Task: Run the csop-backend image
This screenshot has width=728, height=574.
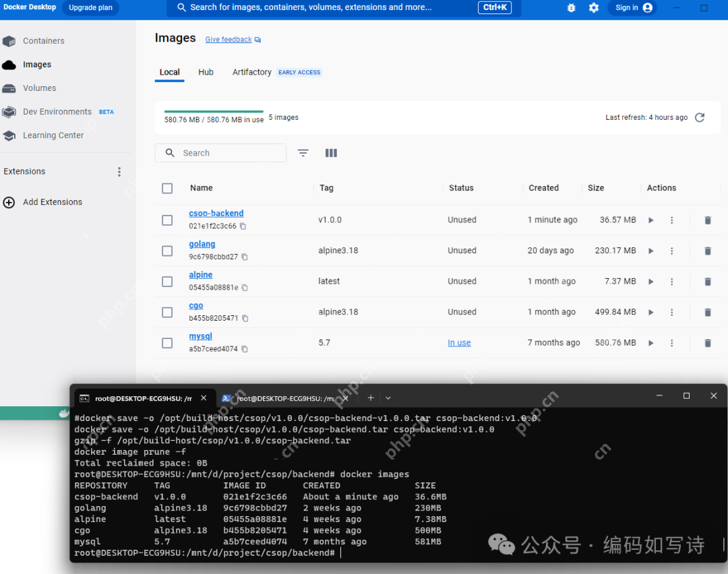Action: 651,220
